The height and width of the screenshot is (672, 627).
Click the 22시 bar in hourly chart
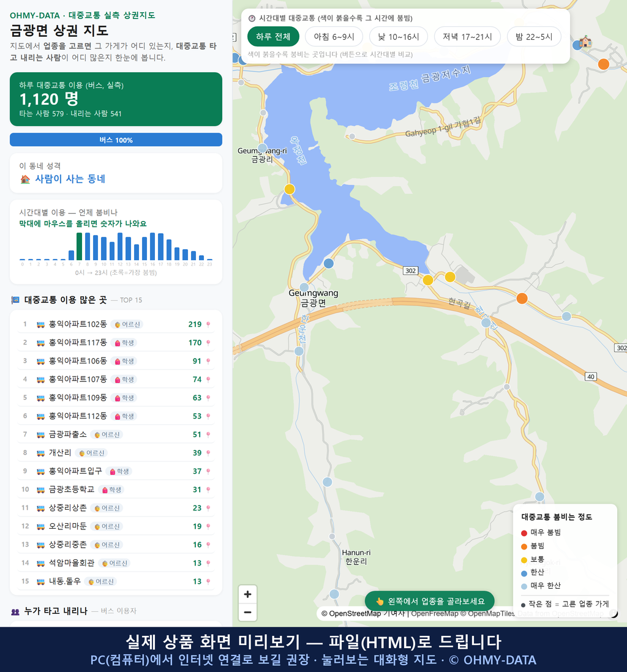pos(201,258)
